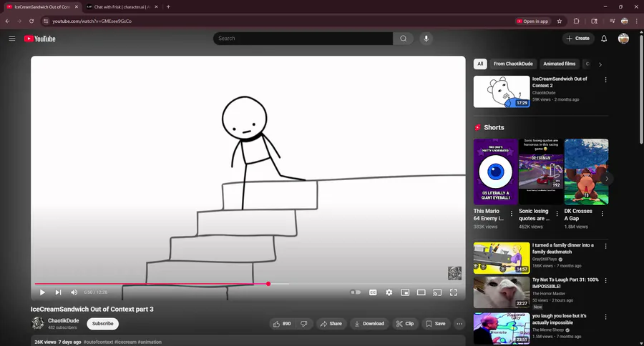The width and height of the screenshot is (644, 346).
Task: Open a new browser tab
Action: point(168,7)
